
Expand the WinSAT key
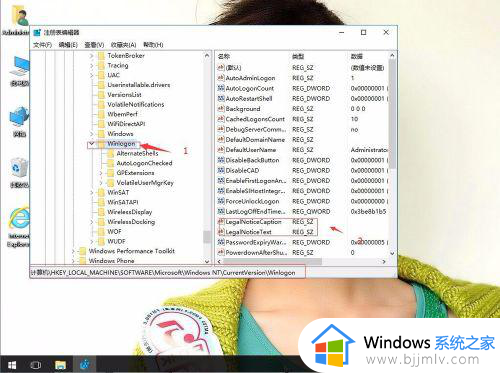pyautogui.click(x=91, y=192)
